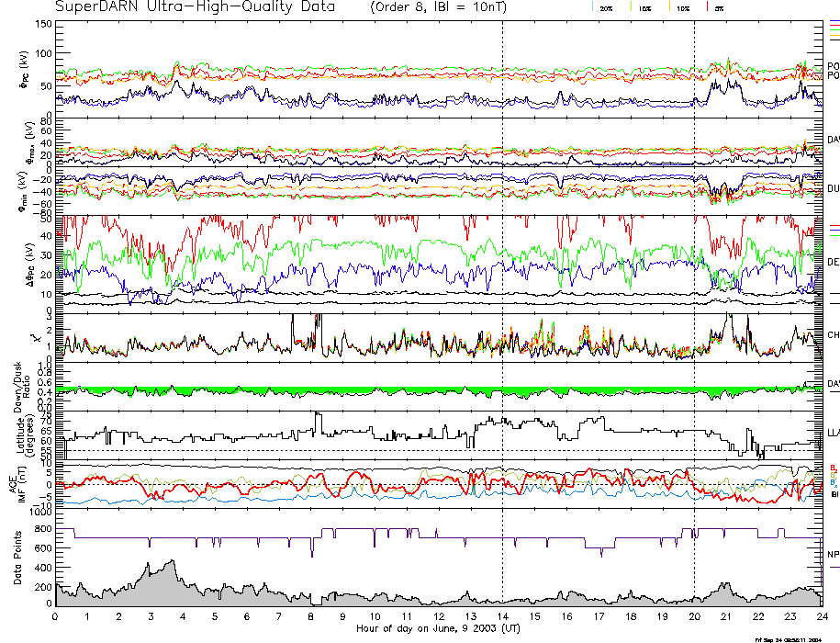The width and height of the screenshot is (840, 643).
Task: Click the 20% legend label at top
Action: [x=606, y=7]
